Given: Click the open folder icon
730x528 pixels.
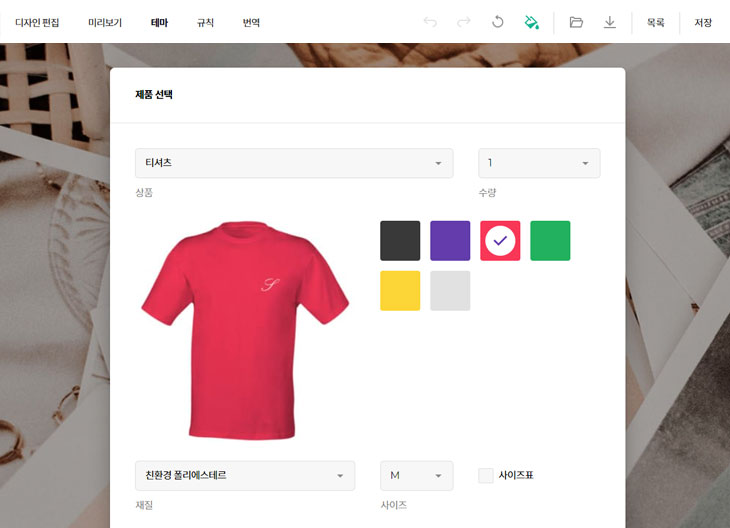Looking at the screenshot, I should (x=576, y=22).
